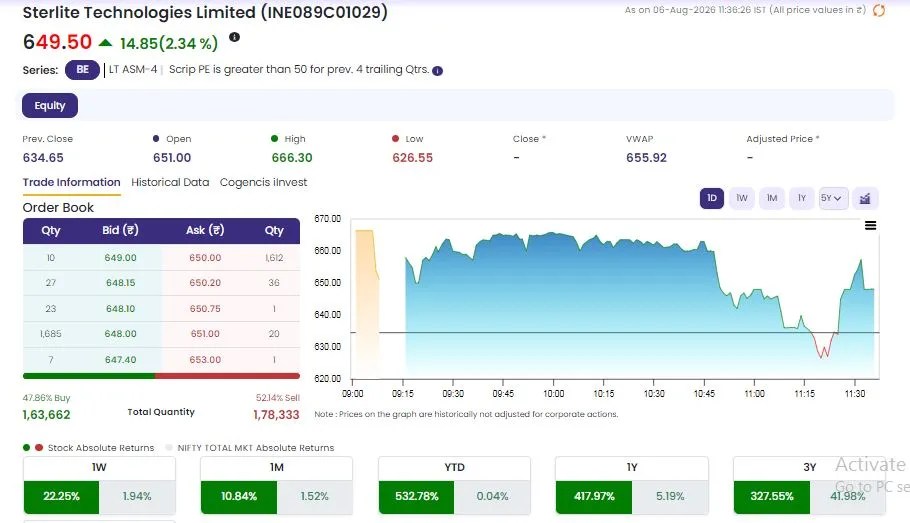Viewport: 910px width, 523px height.
Task: Click the 11:00 label on chart time axis
Action: [754, 394]
